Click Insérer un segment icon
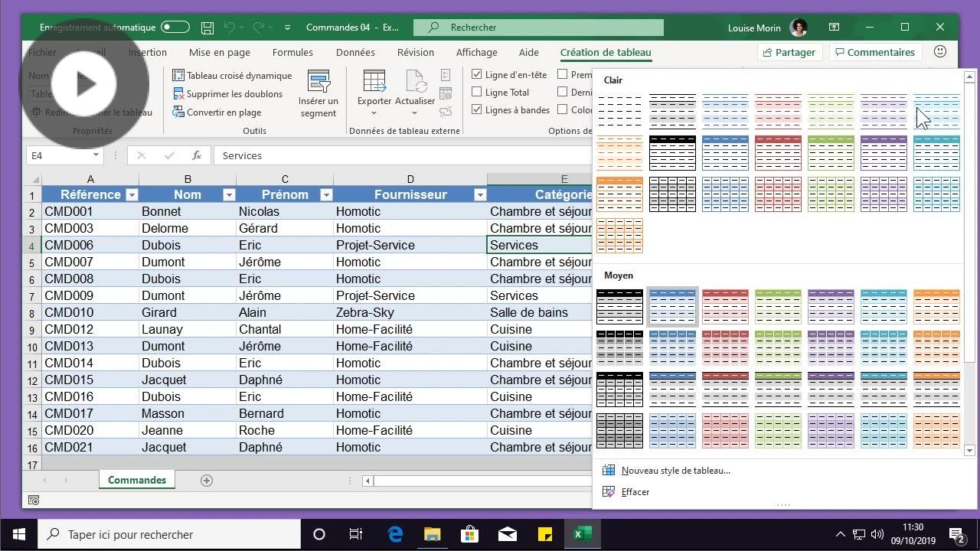Image resolution: width=980 pixels, height=551 pixels. [x=318, y=82]
